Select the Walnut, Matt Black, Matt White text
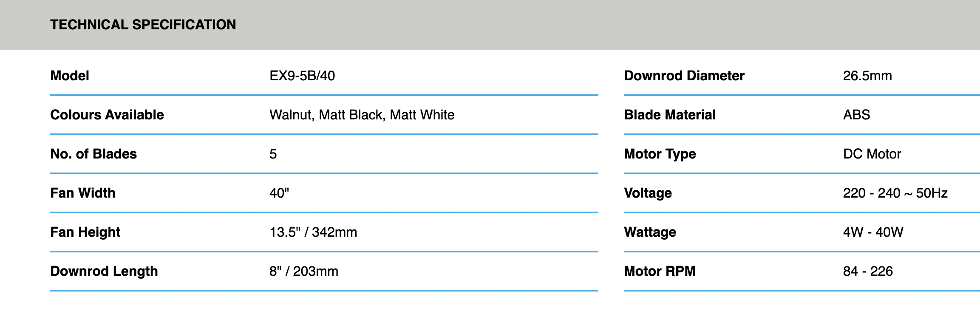The width and height of the screenshot is (980, 317). [x=362, y=115]
